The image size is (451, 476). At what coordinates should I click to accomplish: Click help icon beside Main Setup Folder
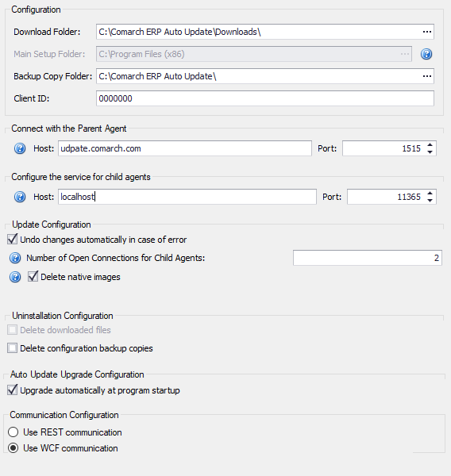pos(426,54)
